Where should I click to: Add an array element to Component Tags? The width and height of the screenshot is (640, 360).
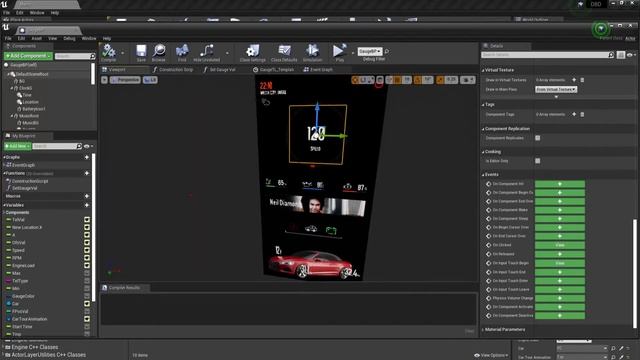click(574, 114)
